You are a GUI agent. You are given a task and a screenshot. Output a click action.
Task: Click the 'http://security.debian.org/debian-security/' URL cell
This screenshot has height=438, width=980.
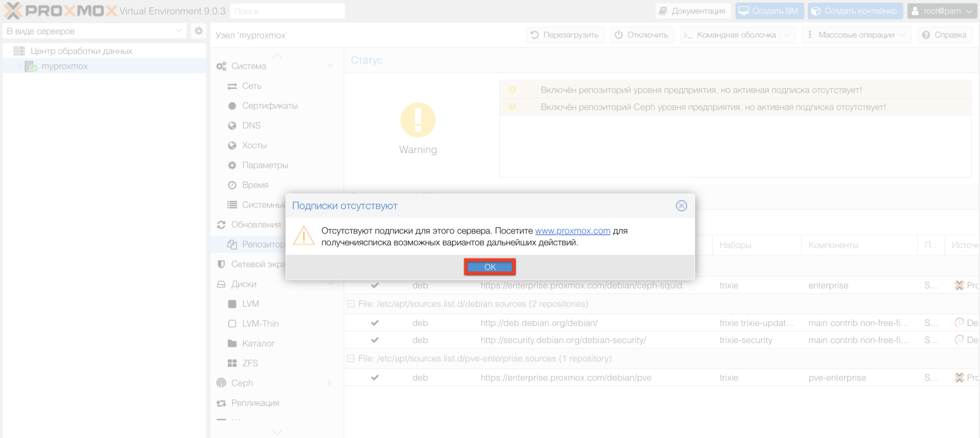pyautogui.click(x=563, y=340)
